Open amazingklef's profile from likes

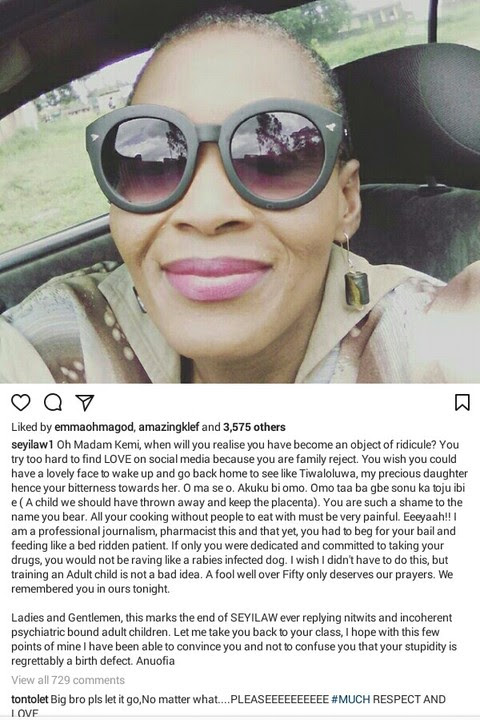tap(169, 427)
